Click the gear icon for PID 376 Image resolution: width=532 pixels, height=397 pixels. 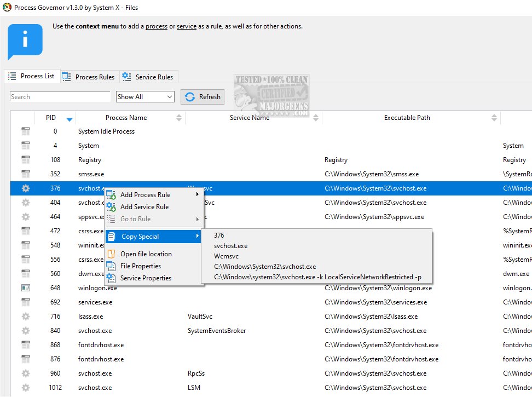[25, 188]
